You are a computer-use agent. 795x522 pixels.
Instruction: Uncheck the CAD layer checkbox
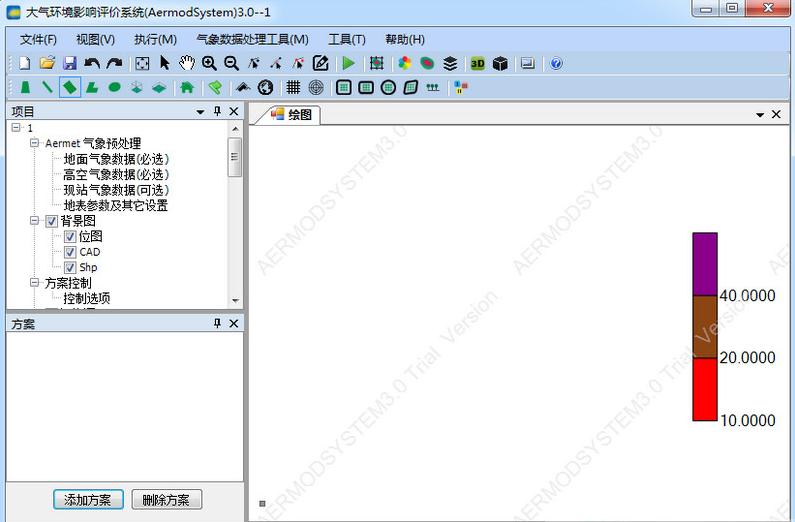[70, 252]
